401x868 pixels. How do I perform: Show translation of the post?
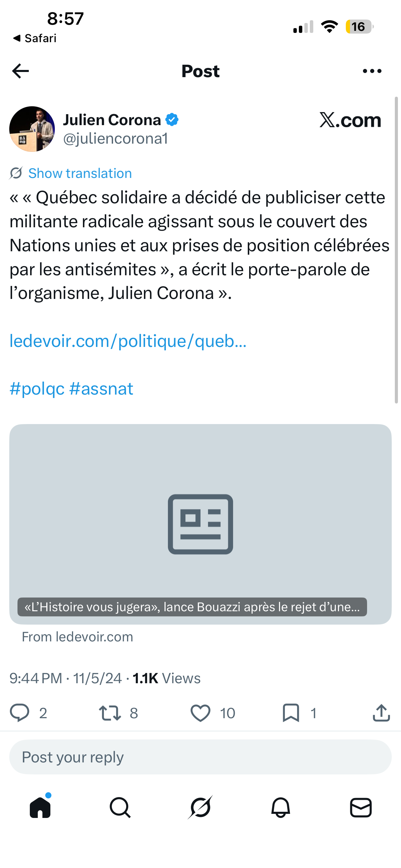click(80, 173)
